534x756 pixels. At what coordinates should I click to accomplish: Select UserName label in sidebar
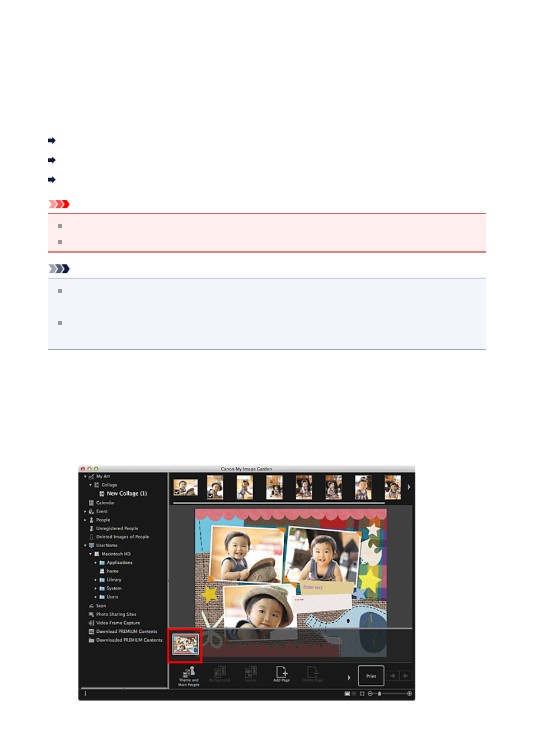coord(107,545)
